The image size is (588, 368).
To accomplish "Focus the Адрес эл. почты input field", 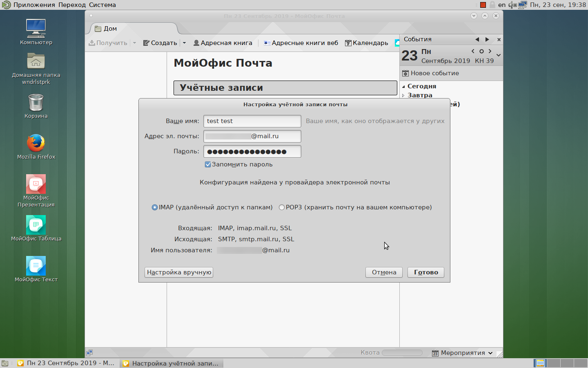I will tap(252, 136).
